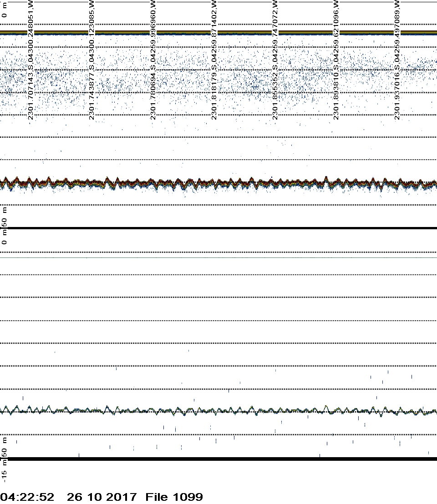Click the thin seabed trace in lower panel
The height and width of the screenshot is (504, 437).
point(218,411)
